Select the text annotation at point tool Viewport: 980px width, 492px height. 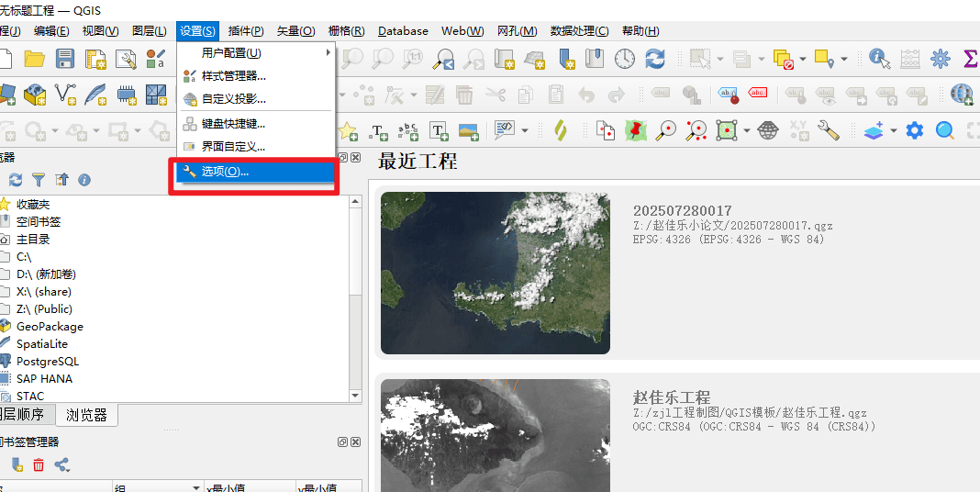(378, 130)
